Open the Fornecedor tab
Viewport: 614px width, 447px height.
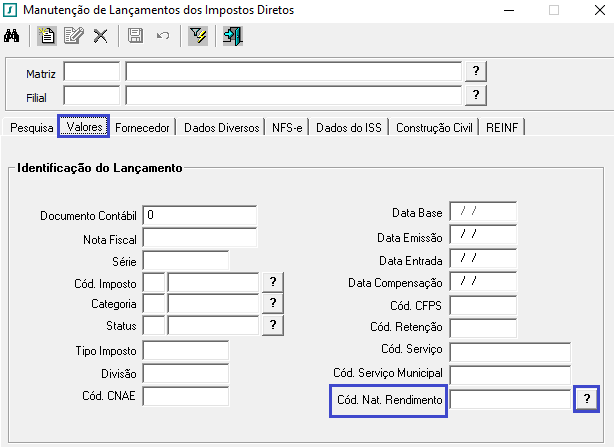coord(145,128)
